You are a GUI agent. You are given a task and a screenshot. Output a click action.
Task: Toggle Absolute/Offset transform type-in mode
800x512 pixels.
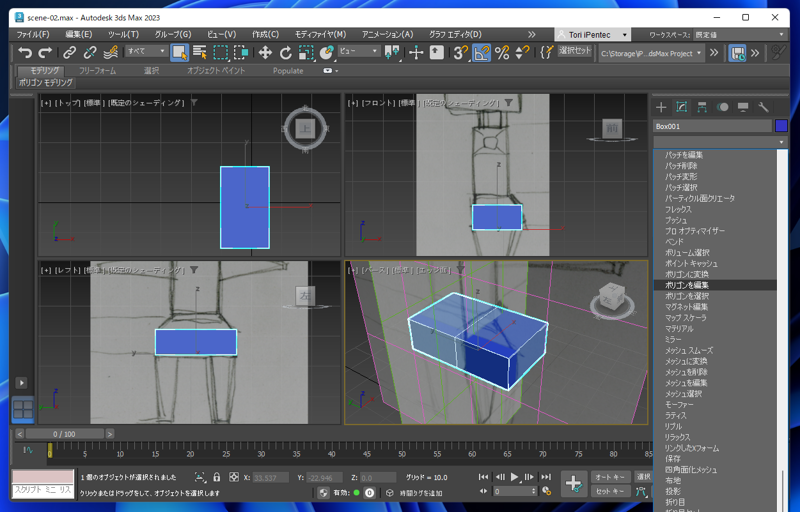234,477
